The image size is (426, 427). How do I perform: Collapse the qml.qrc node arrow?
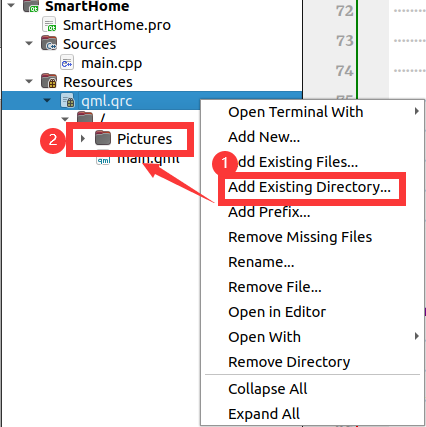click(x=47, y=100)
